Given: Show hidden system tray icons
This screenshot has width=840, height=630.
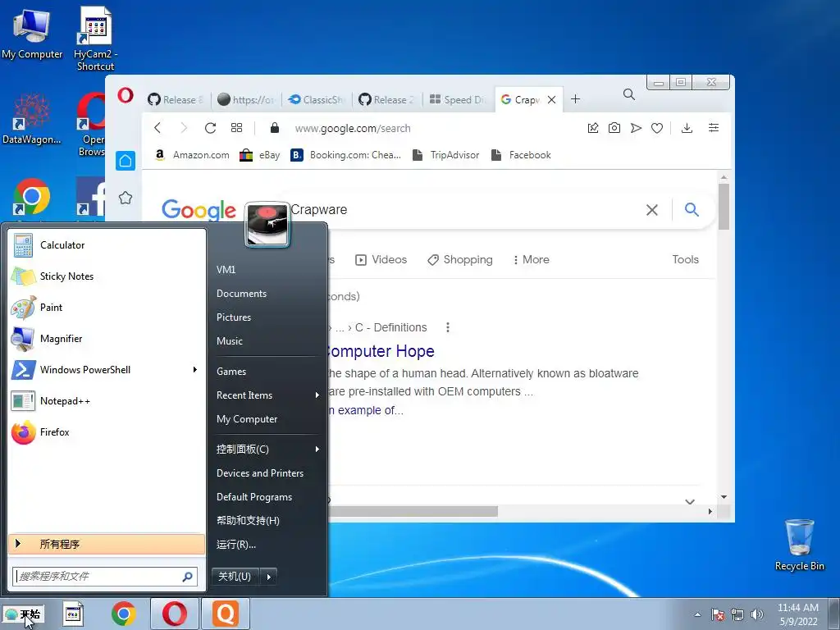Looking at the screenshot, I should [697, 614].
